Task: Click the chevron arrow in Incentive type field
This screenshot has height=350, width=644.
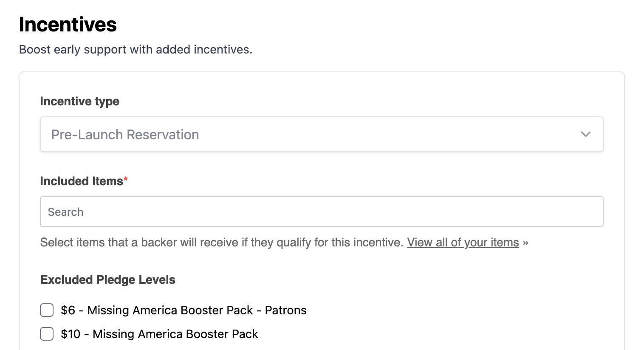Action: (x=586, y=134)
